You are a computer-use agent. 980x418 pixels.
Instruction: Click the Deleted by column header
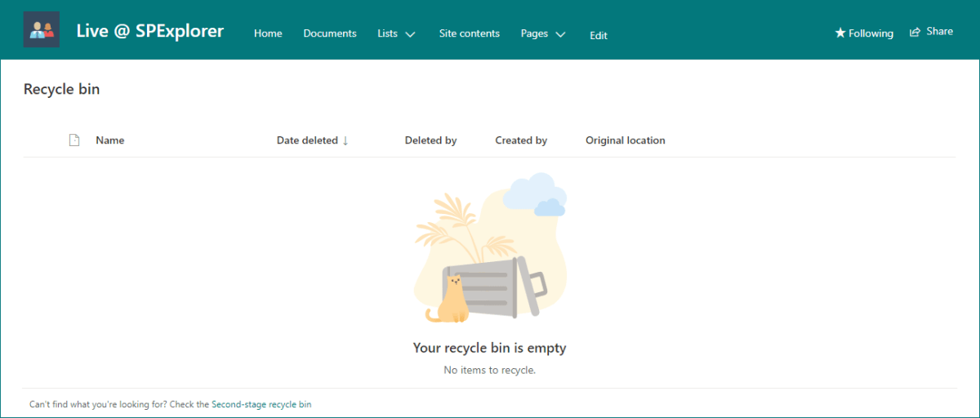[430, 140]
